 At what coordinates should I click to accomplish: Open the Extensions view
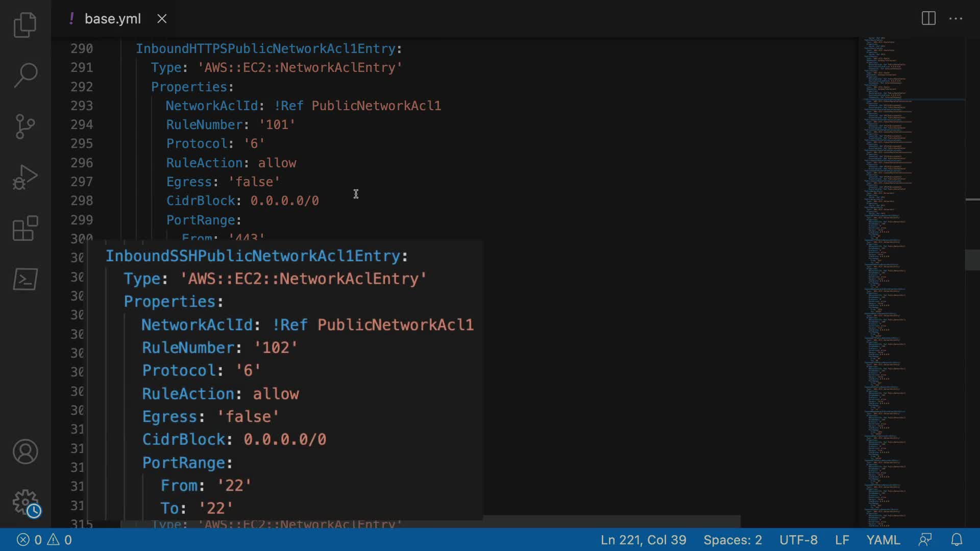point(25,228)
